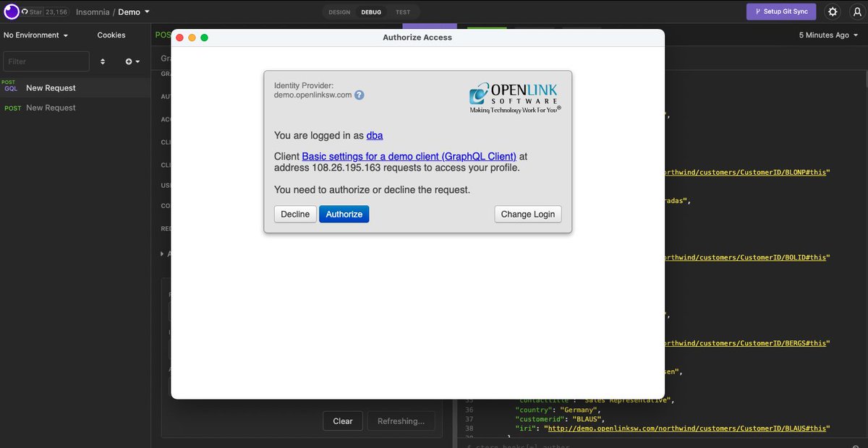868x448 pixels.
Task: Open the dba user link
Action: coord(375,135)
